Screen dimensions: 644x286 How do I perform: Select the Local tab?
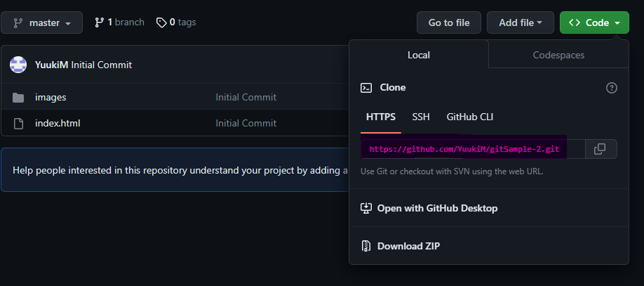pyautogui.click(x=419, y=55)
